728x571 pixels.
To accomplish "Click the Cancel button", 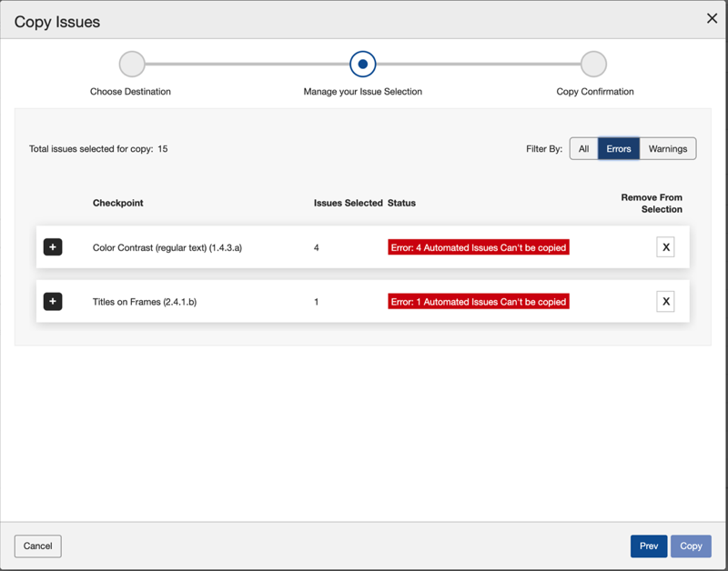I will tap(38, 546).
